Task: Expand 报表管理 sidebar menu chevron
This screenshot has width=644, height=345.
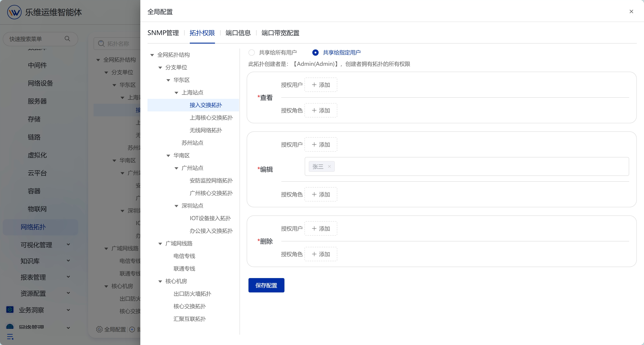Action: [68, 276]
